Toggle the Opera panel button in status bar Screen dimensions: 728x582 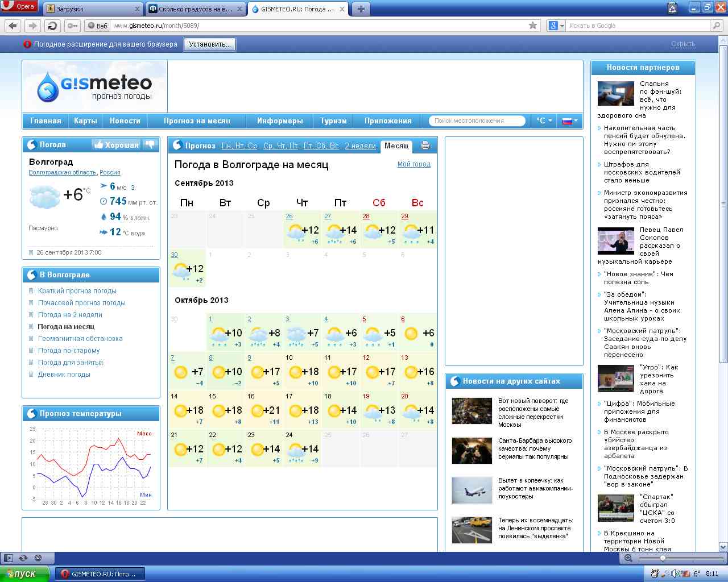7,558
